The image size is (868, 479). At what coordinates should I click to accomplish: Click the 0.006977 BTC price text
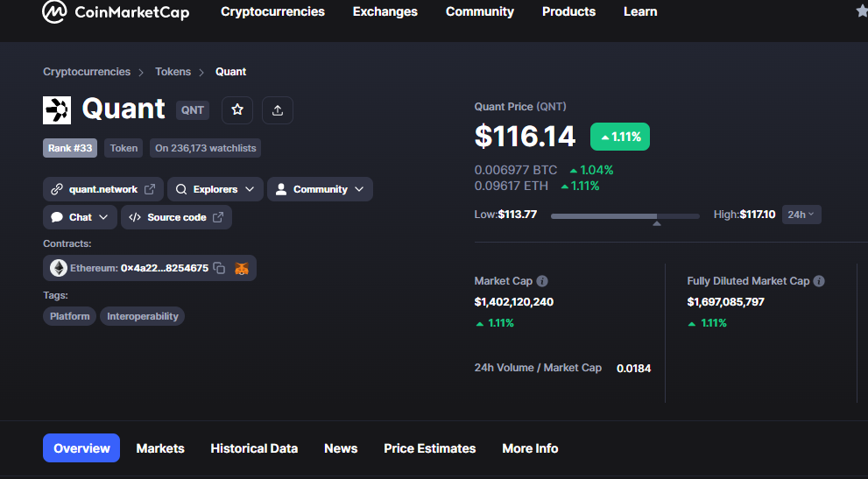(x=516, y=170)
